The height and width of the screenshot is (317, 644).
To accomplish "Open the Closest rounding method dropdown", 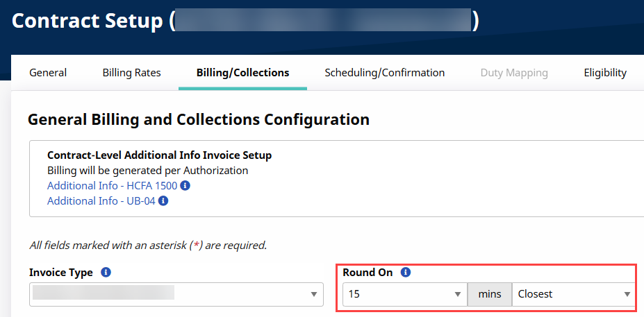I will pyautogui.click(x=573, y=294).
